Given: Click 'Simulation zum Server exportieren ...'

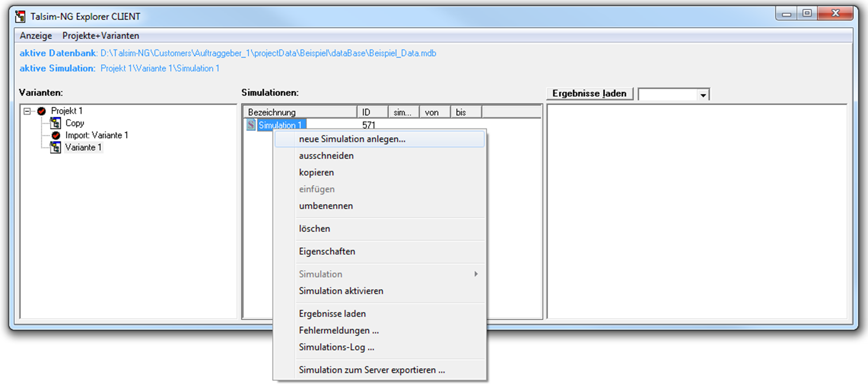Looking at the screenshot, I should (371, 370).
